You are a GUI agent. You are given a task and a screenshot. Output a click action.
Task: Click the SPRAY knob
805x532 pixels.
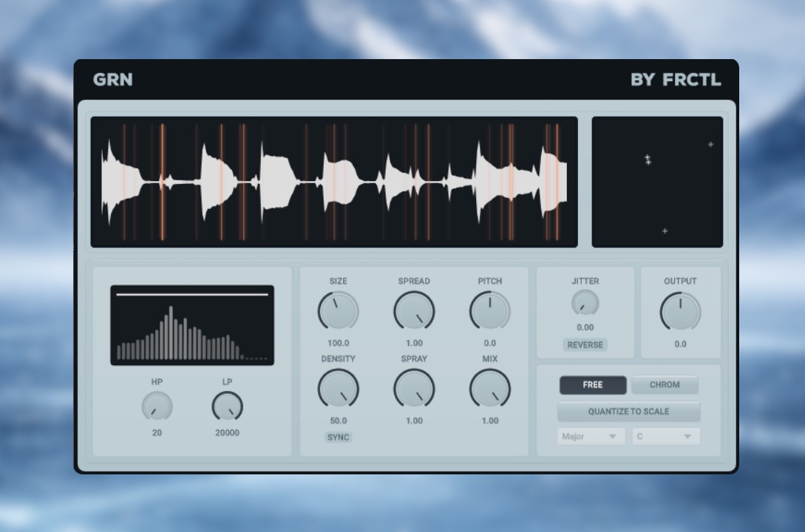[x=414, y=389]
